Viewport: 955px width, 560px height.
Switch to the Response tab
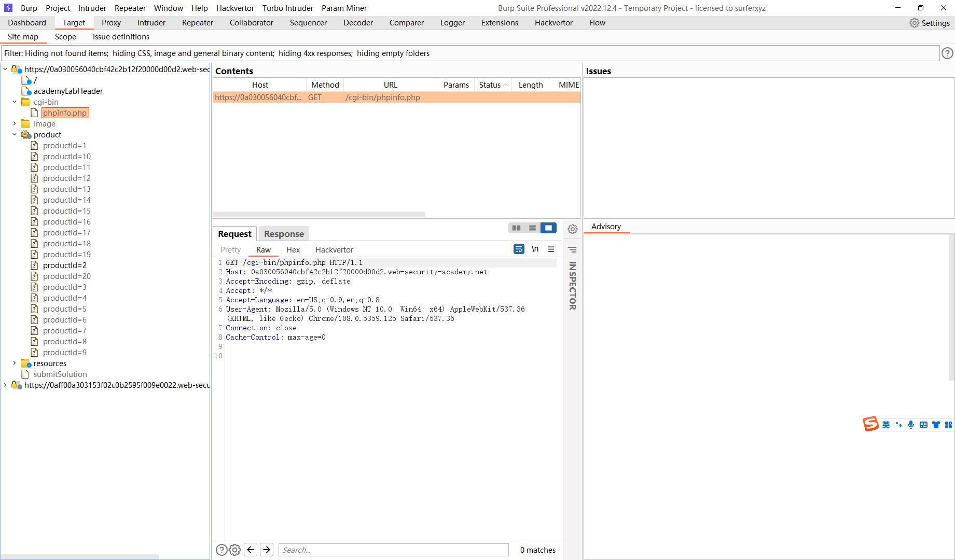pos(284,234)
